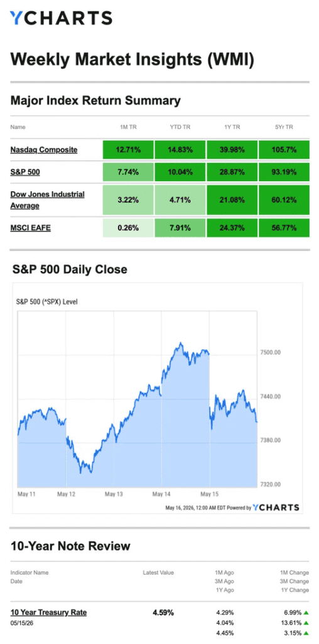Click the green arrow beside 13.61%
This screenshot has width=319, height=644.
(306, 623)
